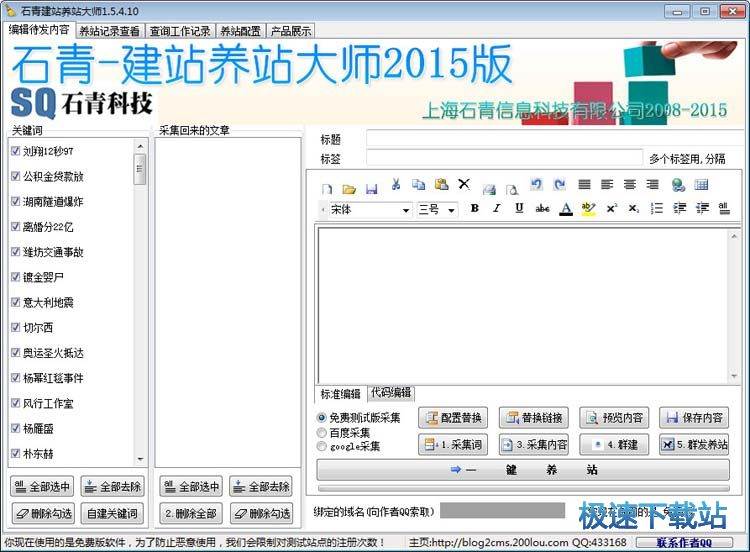Click the Save icon in editor toolbar
This screenshot has height=552, width=750.
[371, 187]
